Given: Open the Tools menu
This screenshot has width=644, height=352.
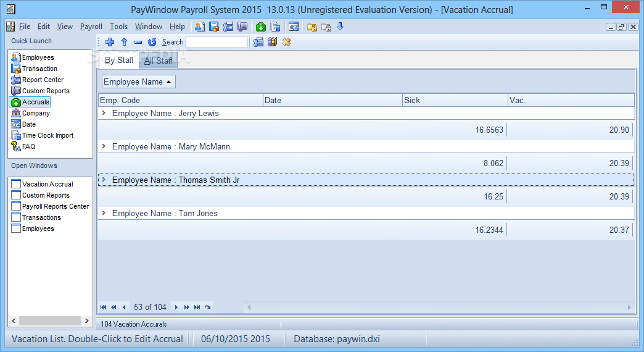Looking at the screenshot, I should [118, 27].
